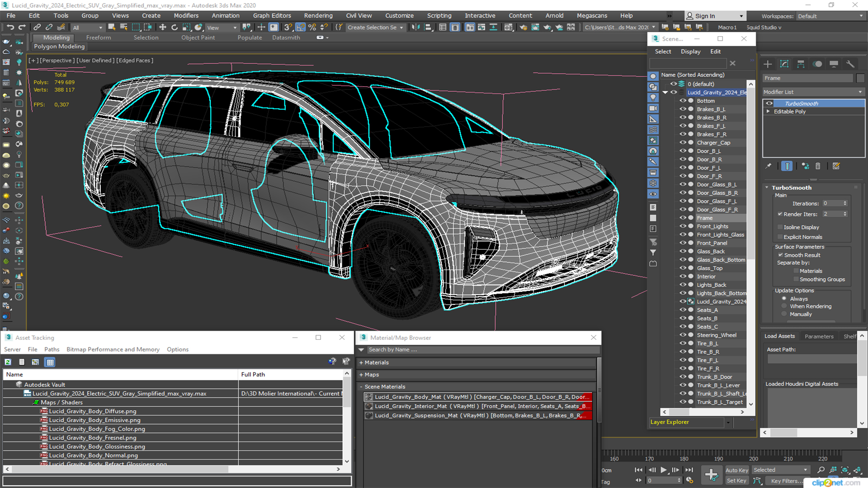Refresh the Asset Tracking list
Viewport: 868px width, 488px height.
(x=8, y=362)
